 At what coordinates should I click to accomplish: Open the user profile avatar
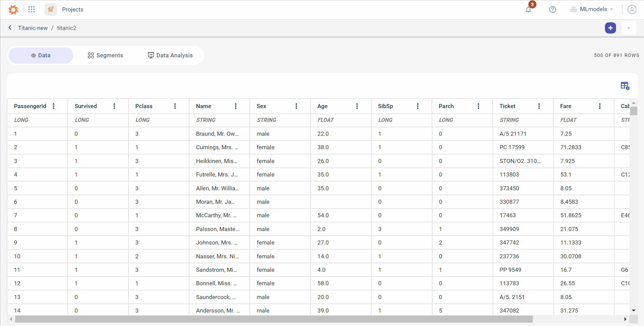[x=632, y=9]
